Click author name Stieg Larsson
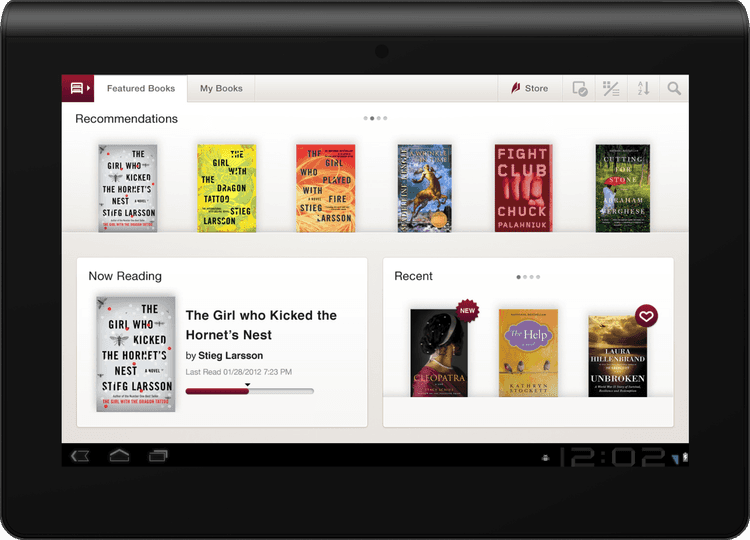The image size is (750, 540). tap(231, 355)
